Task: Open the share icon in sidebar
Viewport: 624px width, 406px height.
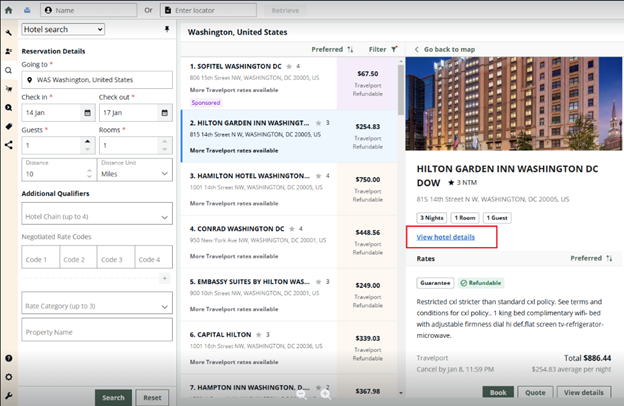Action: coord(8,145)
